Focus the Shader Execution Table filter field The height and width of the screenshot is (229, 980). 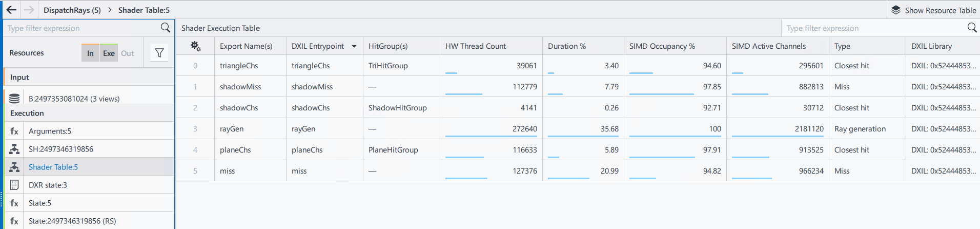point(874,28)
